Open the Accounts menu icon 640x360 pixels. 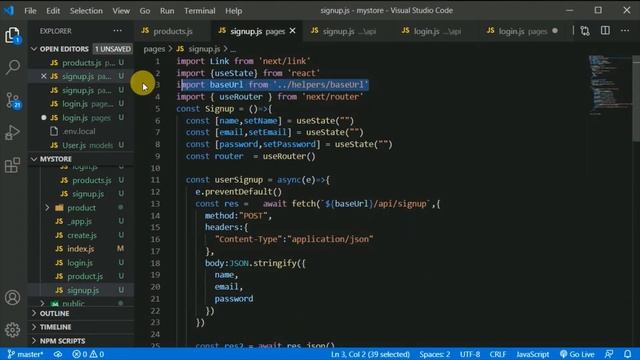click(12, 298)
